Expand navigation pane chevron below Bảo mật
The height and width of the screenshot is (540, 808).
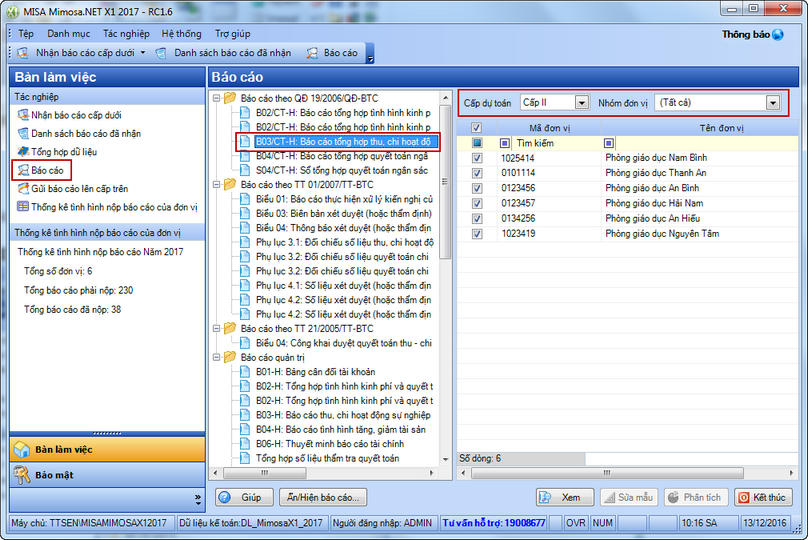(x=198, y=498)
